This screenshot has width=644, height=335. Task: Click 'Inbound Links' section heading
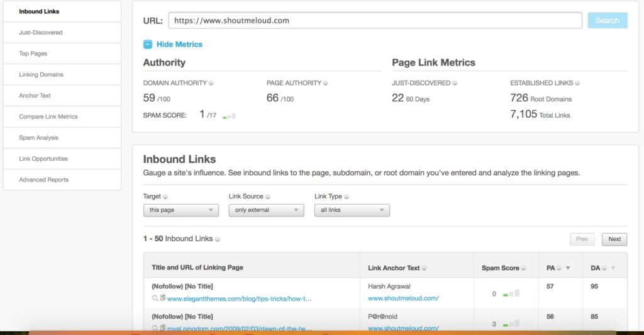coord(179,159)
